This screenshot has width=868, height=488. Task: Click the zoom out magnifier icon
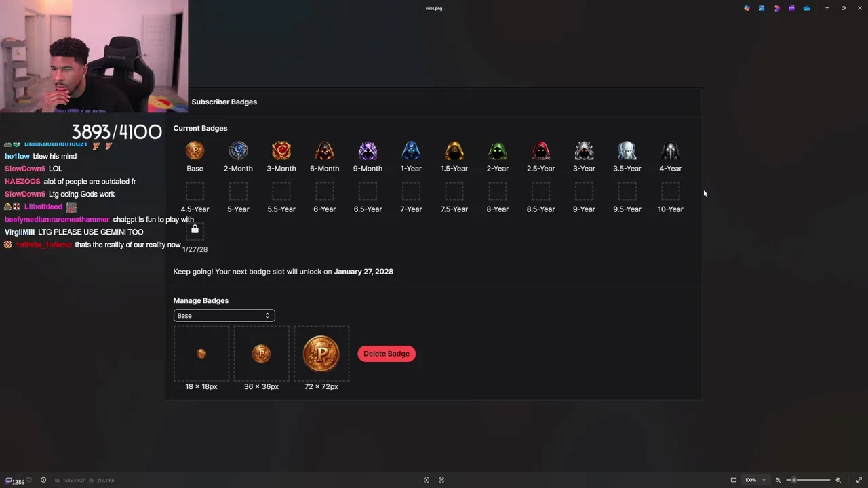pyautogui.click(x=778, y=480)
